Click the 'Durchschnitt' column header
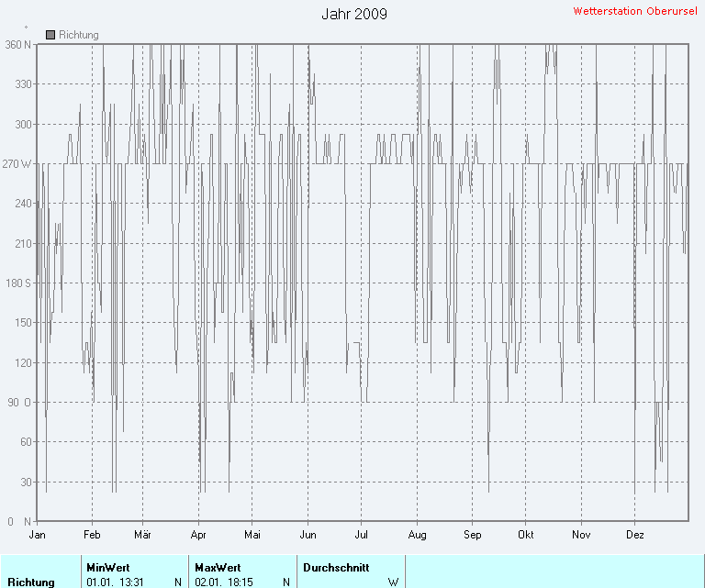 click(x=336, y=568)
